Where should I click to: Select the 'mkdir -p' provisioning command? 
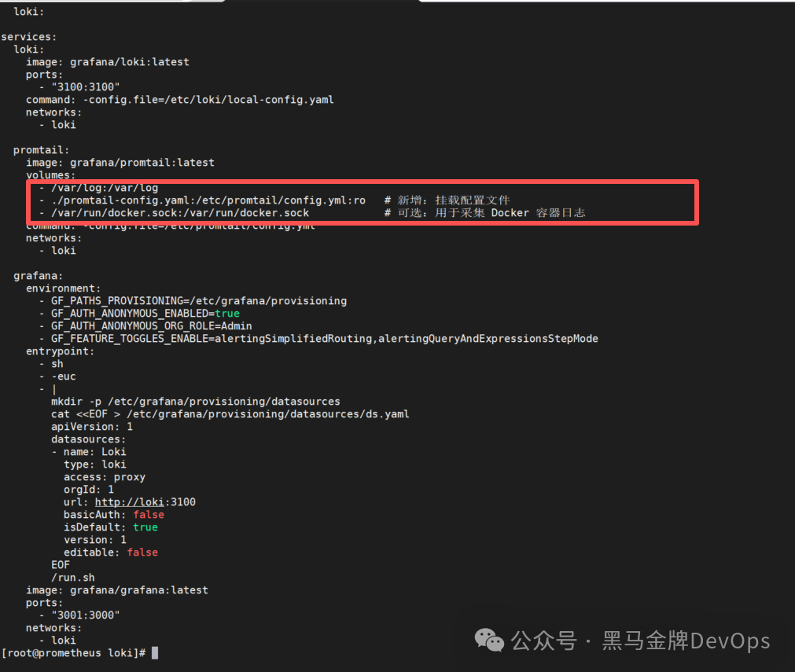(196, 402)
